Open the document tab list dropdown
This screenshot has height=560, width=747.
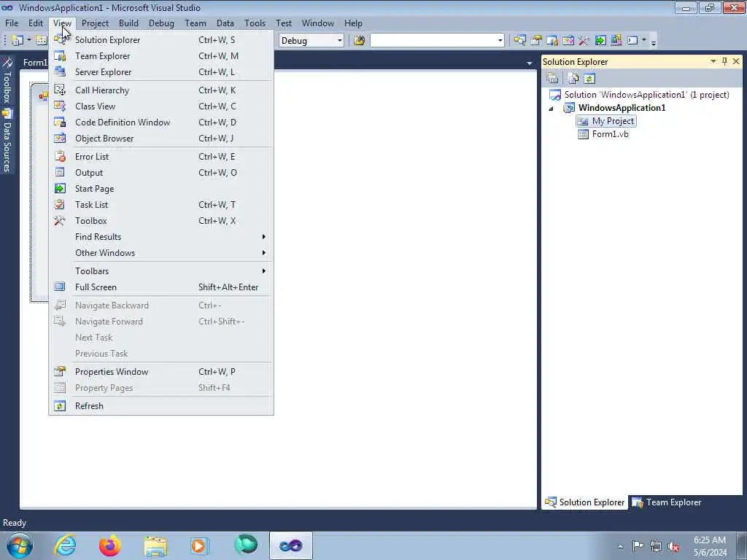point(529,63)
